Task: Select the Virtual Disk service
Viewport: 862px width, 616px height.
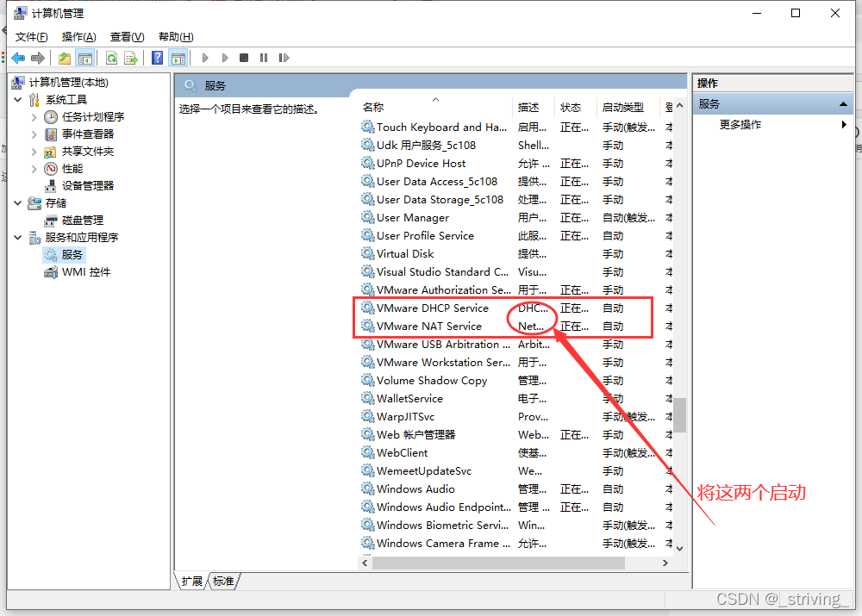Action: [x=516, y=254]
